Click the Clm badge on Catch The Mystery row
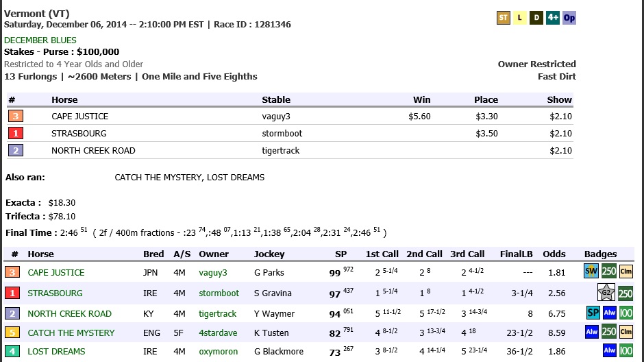The height and width of the screenshot is (362, 644). coord(626,332)
